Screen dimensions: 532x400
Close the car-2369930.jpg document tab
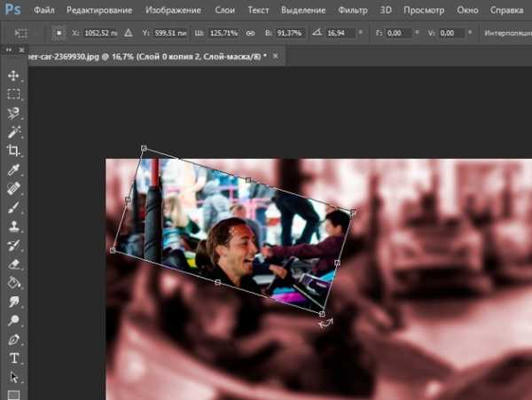[276, 56]
